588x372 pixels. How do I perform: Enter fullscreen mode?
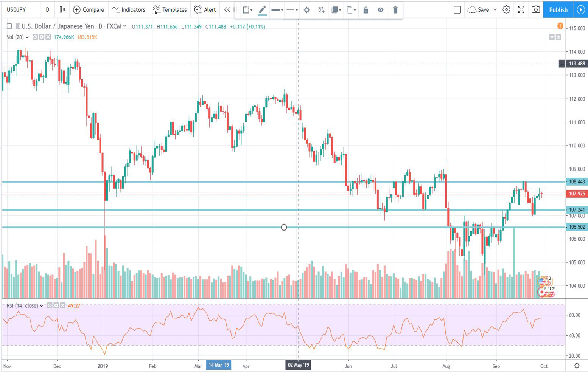click(x=521, y=10)
